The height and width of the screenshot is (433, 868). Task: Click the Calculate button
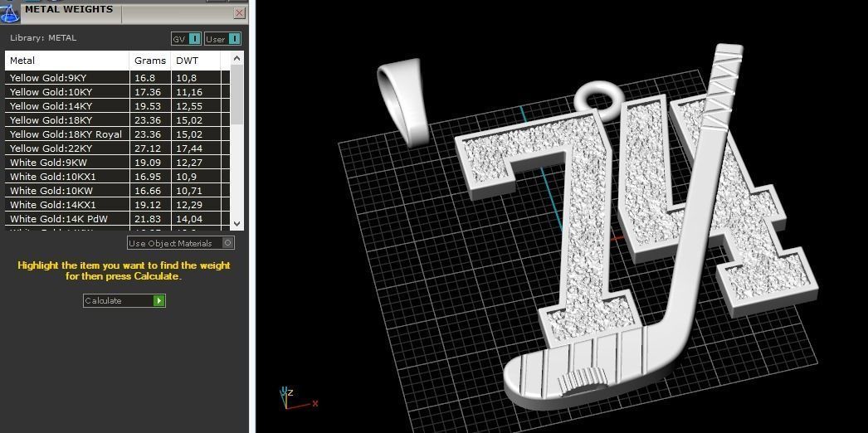pyautogui.click(x=124, y=300)
